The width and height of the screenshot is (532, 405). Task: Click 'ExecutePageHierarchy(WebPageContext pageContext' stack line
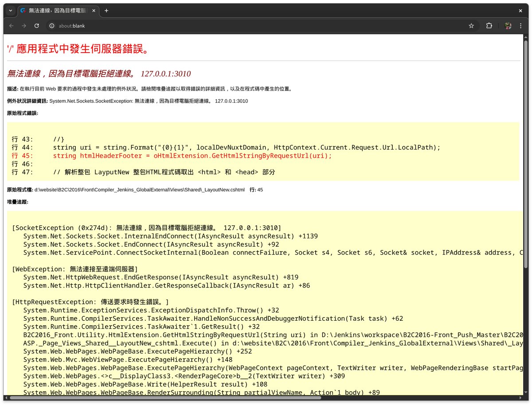coord(274,368)
